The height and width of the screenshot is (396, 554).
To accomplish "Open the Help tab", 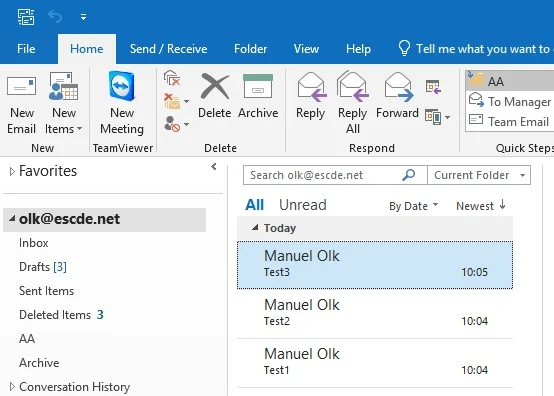I will 358,49.
